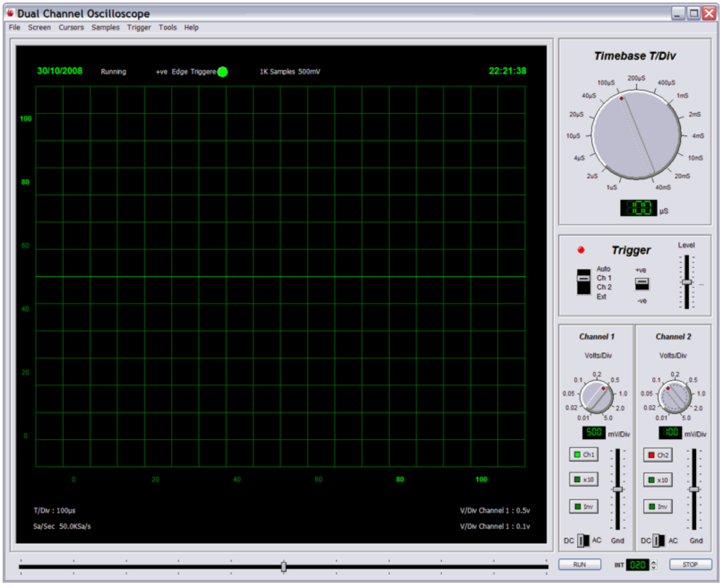
Task: Click 'T/Div : 100µs' status text
Action: [x=54, y=510]
